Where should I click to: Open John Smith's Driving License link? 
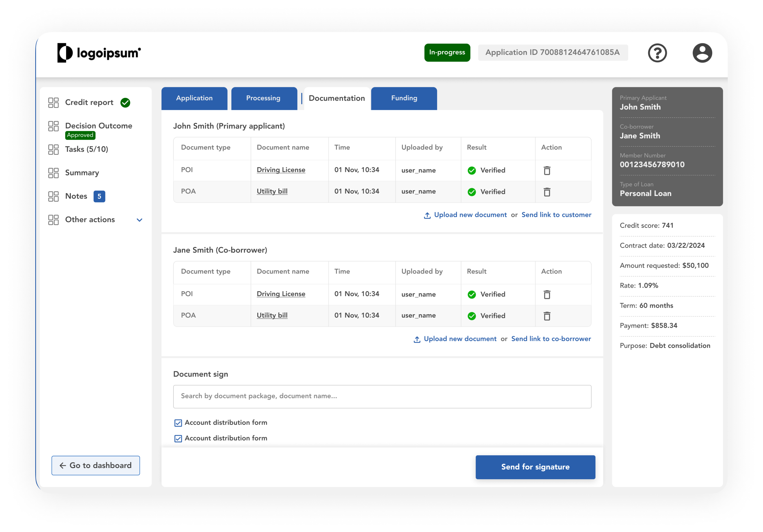(281, 170)
